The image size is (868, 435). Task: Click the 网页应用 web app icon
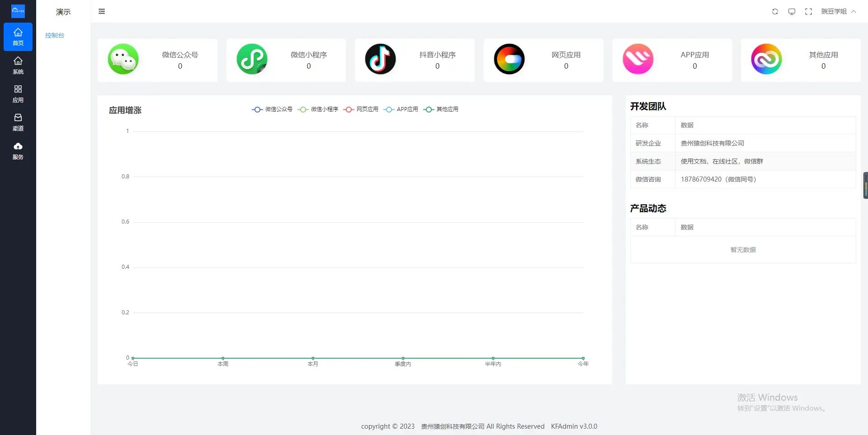[509, 59]
